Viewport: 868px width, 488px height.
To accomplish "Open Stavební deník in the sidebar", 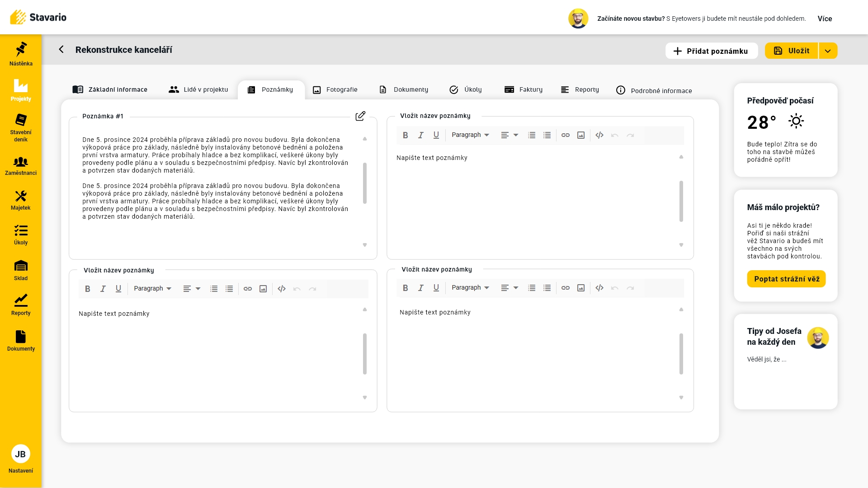I will [x=21, y=127].
